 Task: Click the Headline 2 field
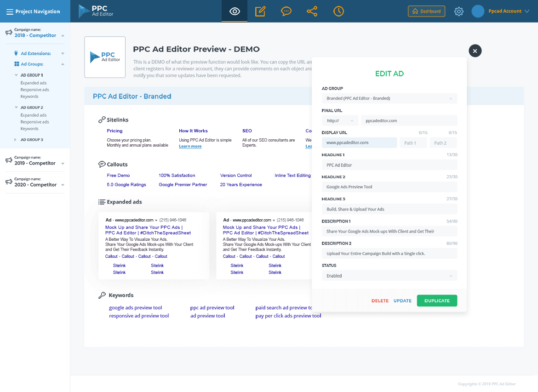pyautogui.click(x=389, y=187)
